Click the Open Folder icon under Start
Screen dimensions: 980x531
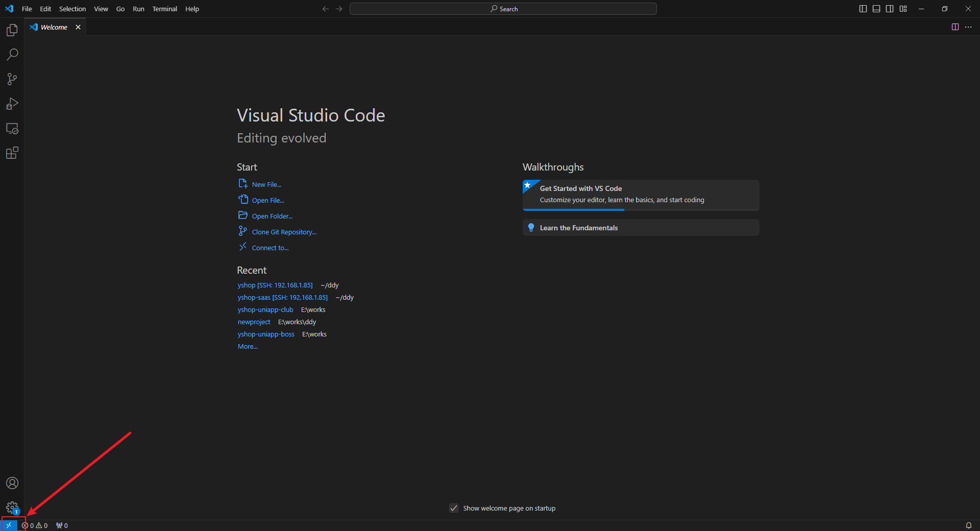point(243,215)
